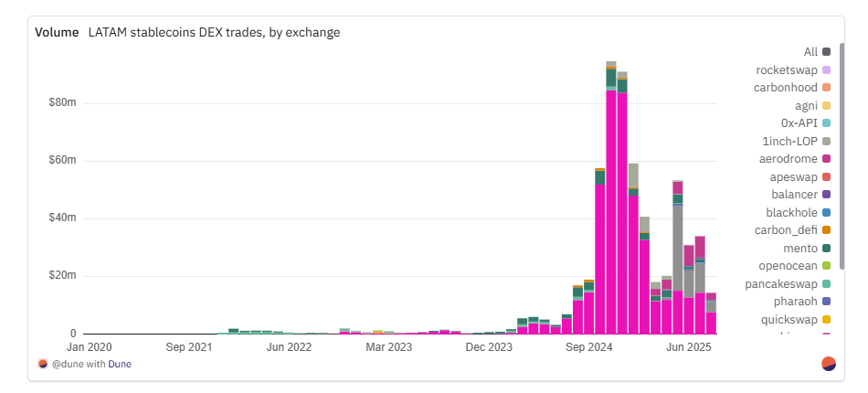
Task: Click the 0x-API teal legend swatch
Action: pyautogui.click(x=827, y=123)
